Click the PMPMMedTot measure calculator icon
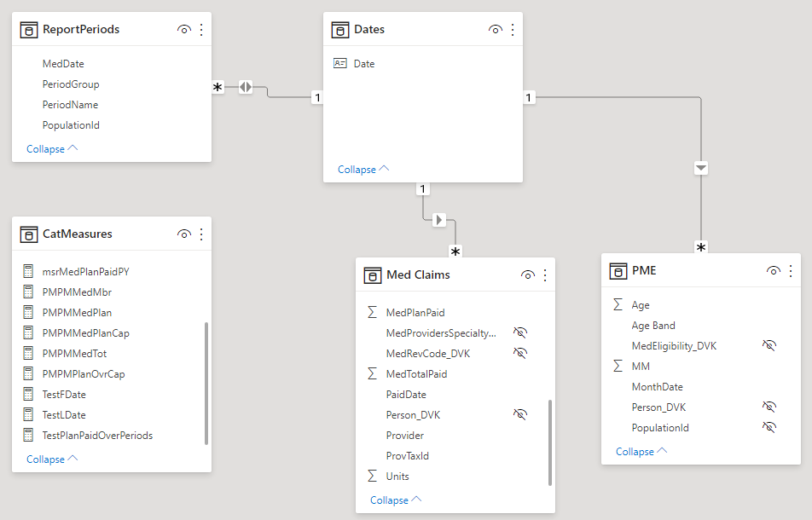812x520 pixels. coord(28,353)
